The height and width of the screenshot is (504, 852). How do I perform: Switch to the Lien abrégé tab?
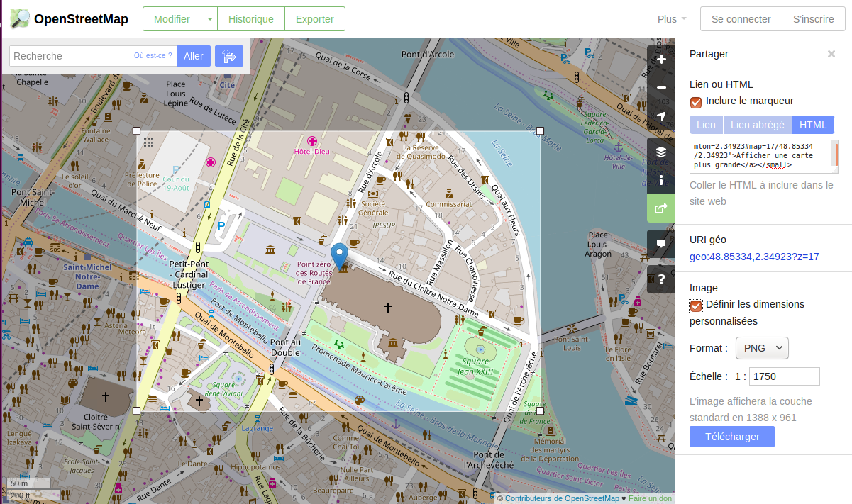point(757,125)
